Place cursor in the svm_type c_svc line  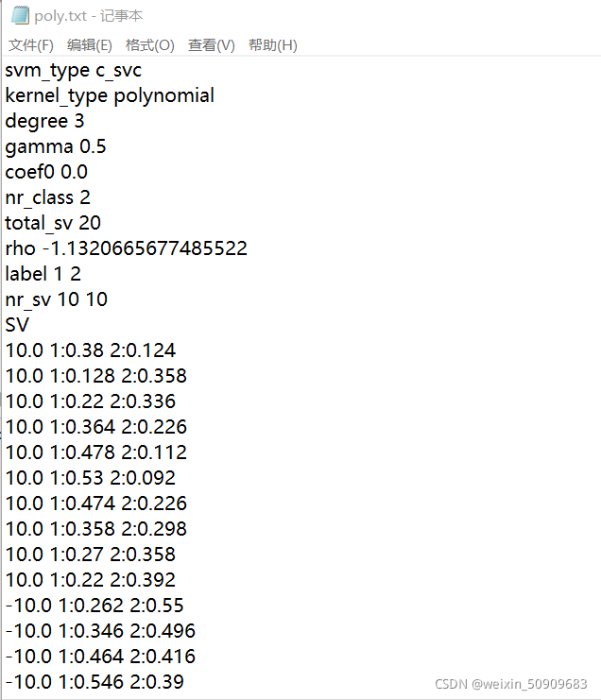point(73,71)
